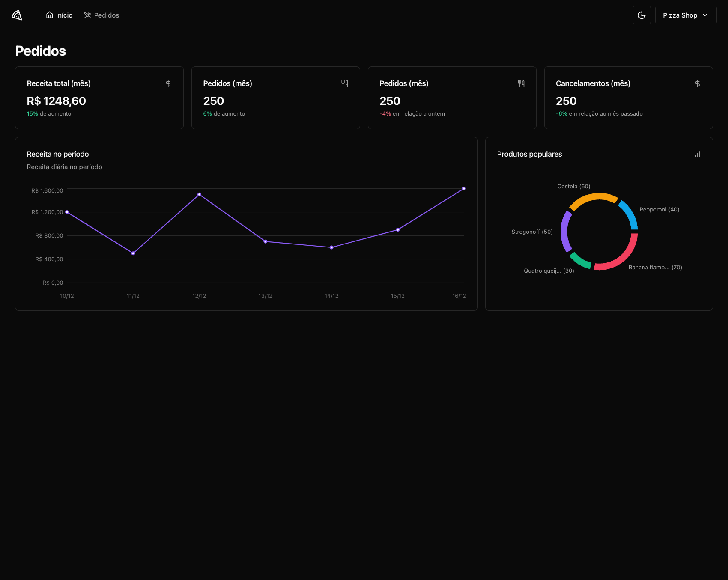
Task: Click '15% de aumento' text
Action: point(49,114)
